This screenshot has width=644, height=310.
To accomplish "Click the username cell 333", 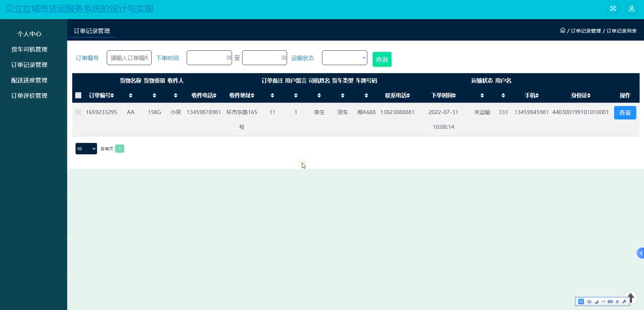I will pyautogui.click(x=503, y=112).
